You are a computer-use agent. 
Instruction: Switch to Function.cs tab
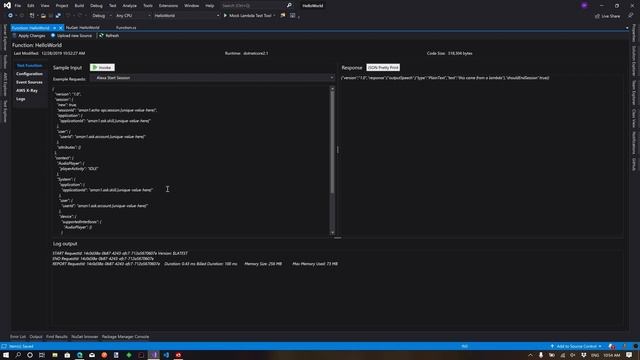point(126,28)
